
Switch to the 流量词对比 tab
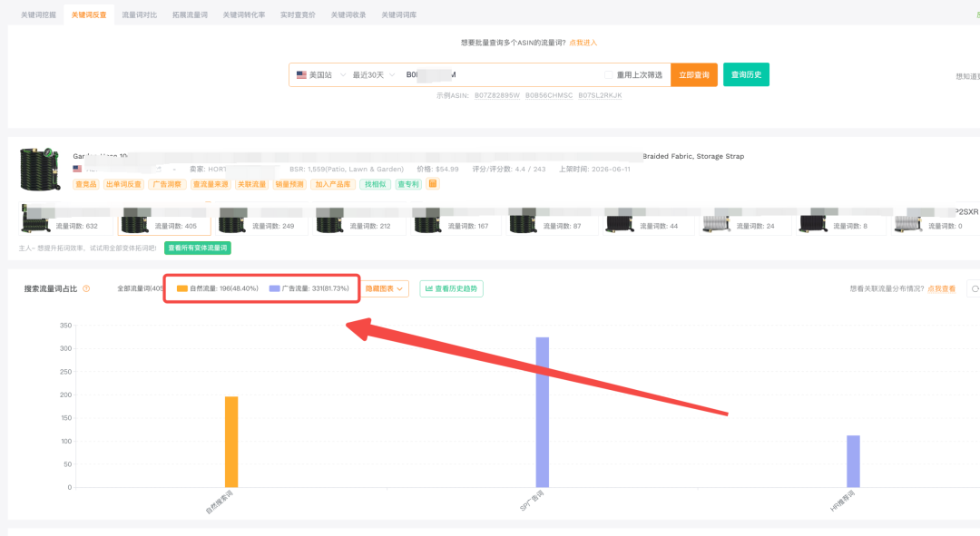click(139, 15)
